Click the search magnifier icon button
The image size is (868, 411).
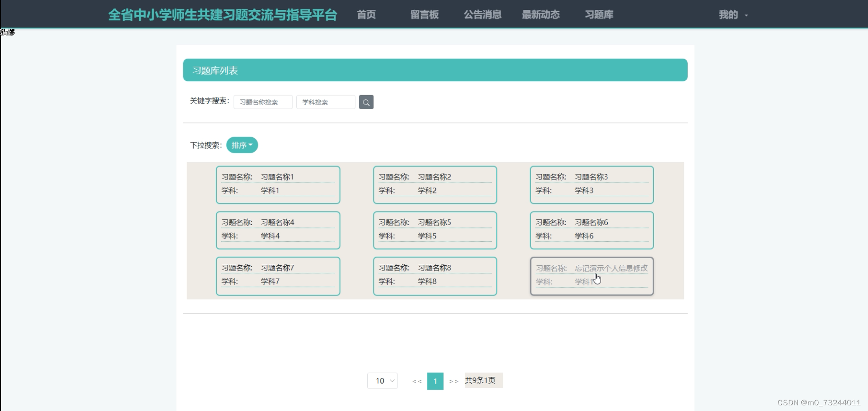tap(366, 102)
